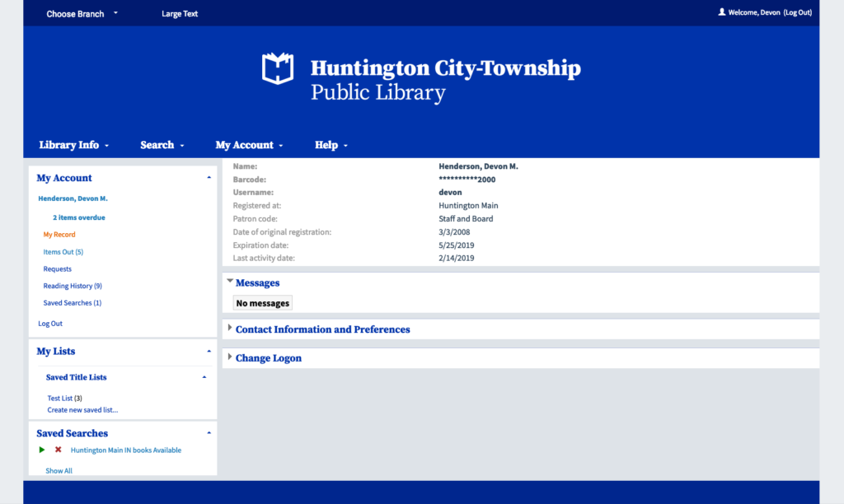The height and width of the screenshot is (504, 844).
Task: Click Log Out in the top bar
Action: tap(798, 12)
